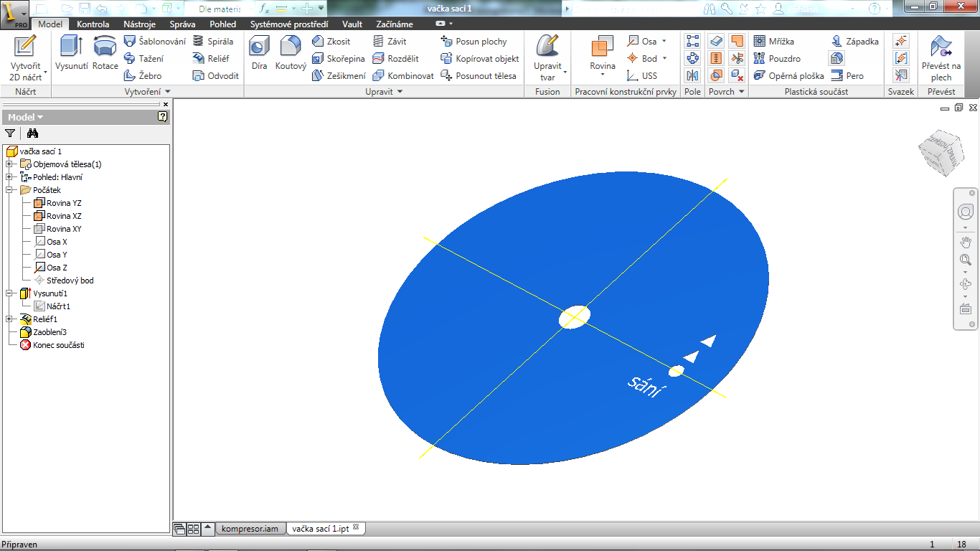
Task: Select the Pouzdro boss tool
Action: pos(777,59)
